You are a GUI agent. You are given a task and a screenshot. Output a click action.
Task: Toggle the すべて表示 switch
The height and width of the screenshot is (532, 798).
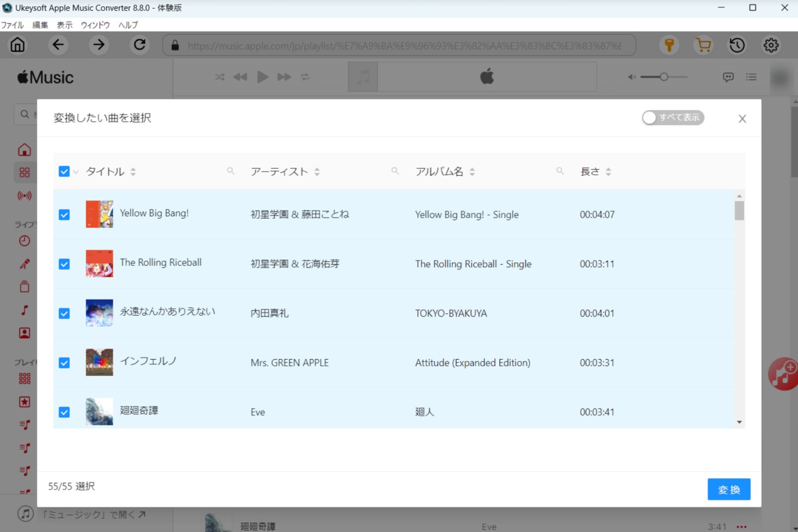point(673,117)
